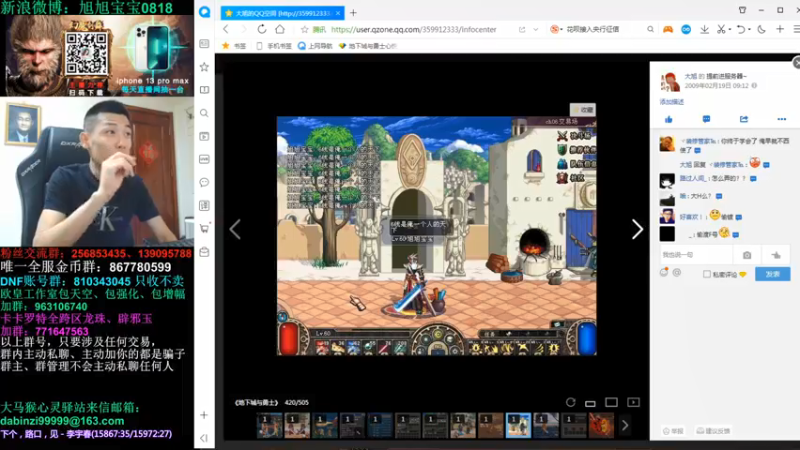
Task: Open the 地下城与勇士 bookmark link
Action: click(x=367, y=46)
